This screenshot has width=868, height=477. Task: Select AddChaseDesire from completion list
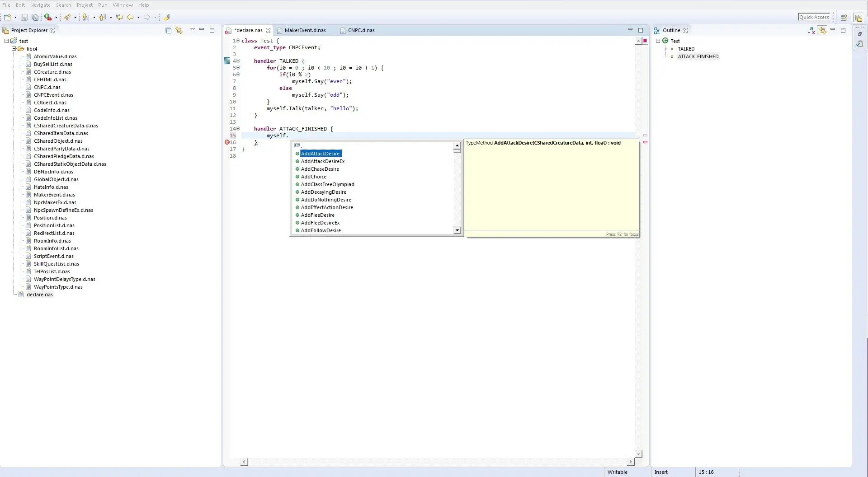pyautogui.click(x=320, y=169)
